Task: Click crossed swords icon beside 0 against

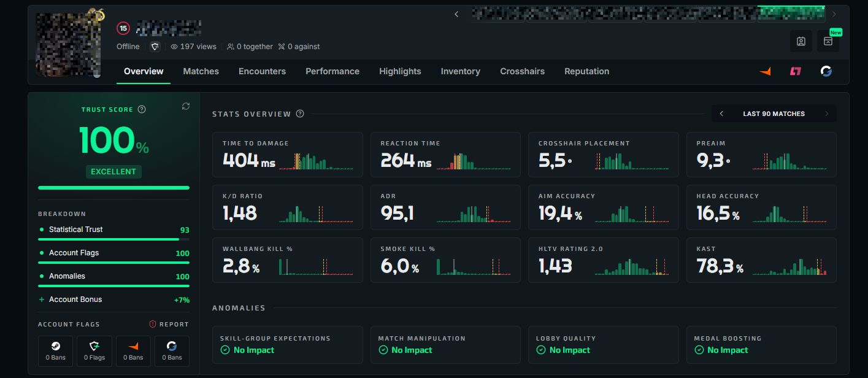Action: coord(282,47)
